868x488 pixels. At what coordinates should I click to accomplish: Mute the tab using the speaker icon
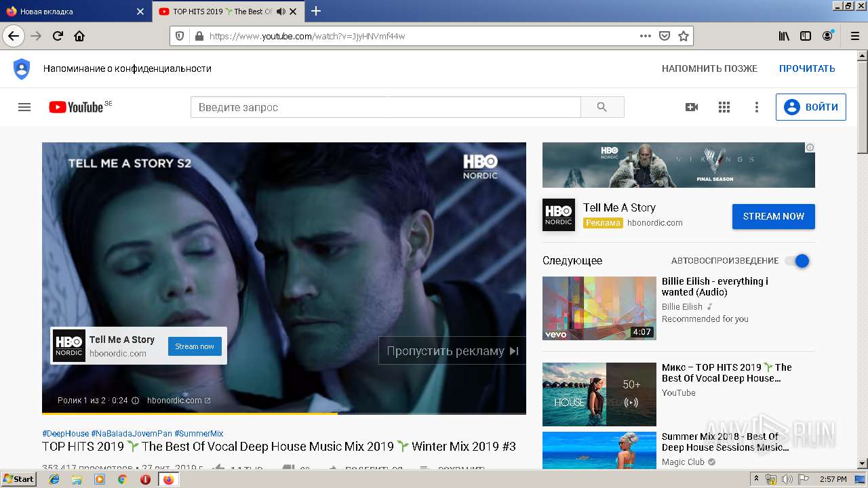pyautogui.click(x=281, y=12)
